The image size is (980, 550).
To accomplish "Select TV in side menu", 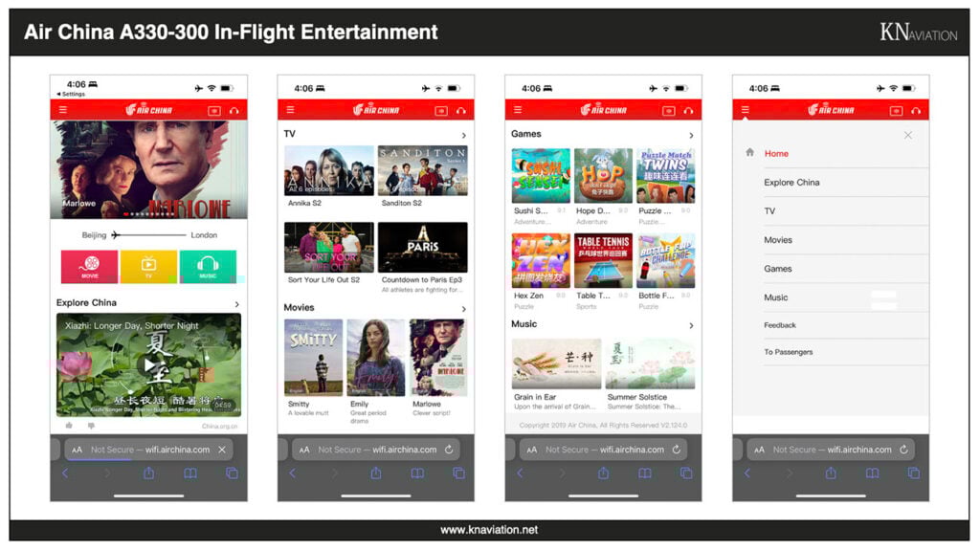I will point(769,211).
